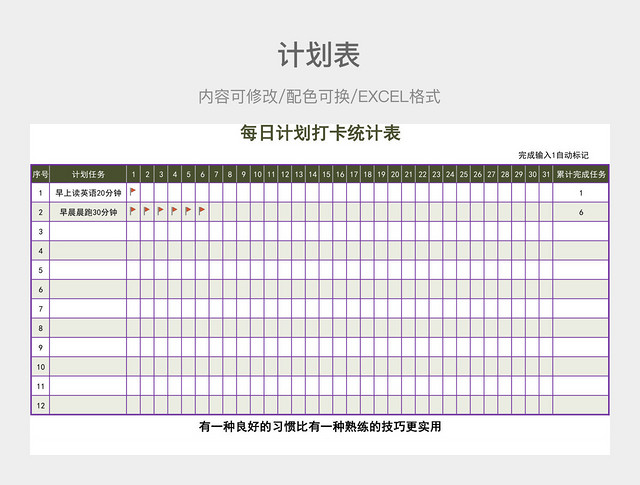Click cumulative total cell showing 6
Screen dimensions: 640x485
pyautogui.click(x=581, y=212)
